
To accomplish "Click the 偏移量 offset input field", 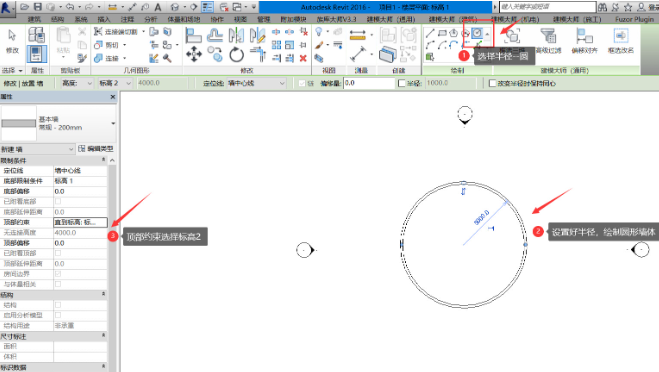I will (369, 83).
